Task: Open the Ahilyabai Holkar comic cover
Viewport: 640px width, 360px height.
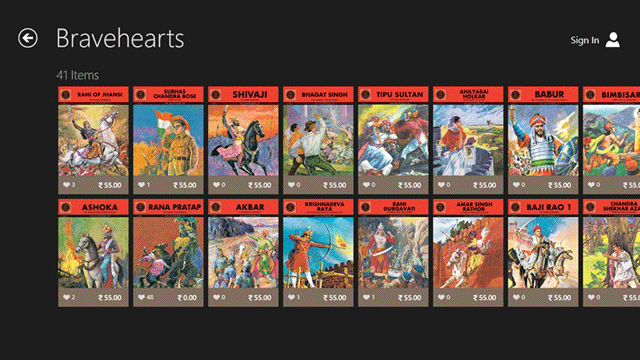Action: point(468,140)
